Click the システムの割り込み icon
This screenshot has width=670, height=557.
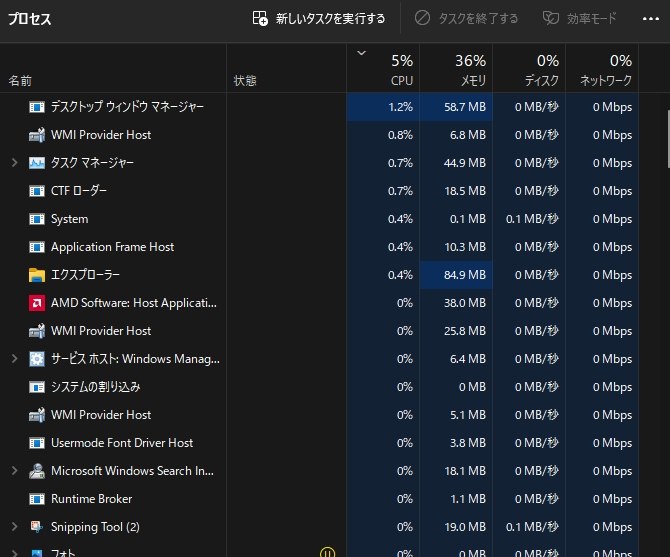37,387
